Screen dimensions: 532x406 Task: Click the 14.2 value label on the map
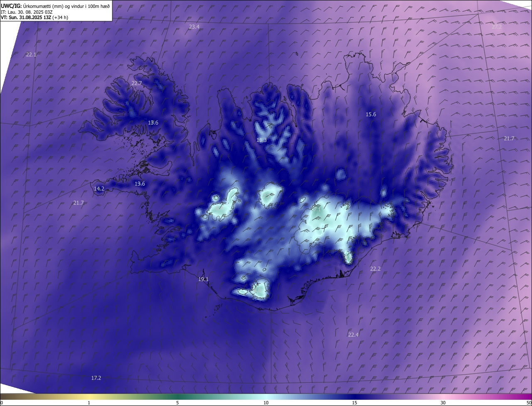[x=99, y=188]
